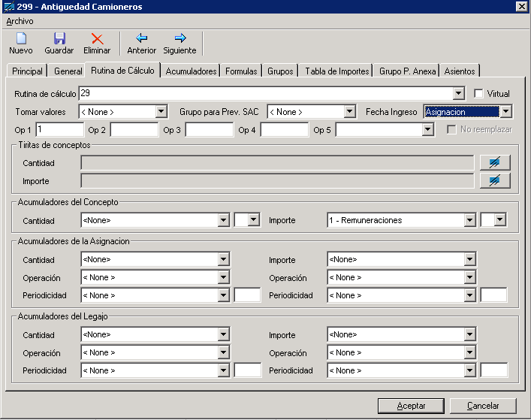Open the Rutina de cálculo dropdown
This screenshot has height=420, width=531.
coord(458,94)
